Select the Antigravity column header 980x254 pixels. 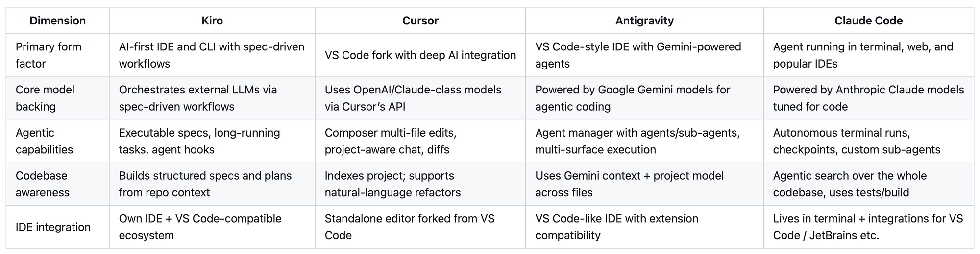point(644,21)
